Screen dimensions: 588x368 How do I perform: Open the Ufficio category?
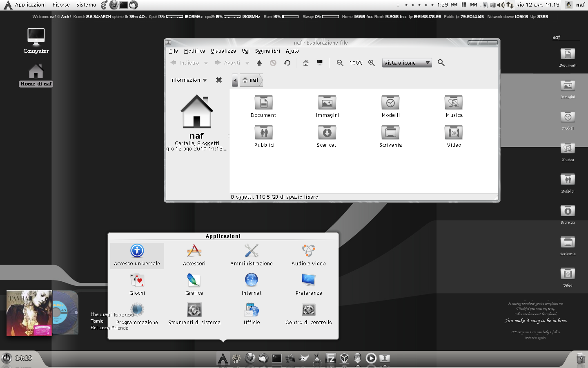252,314
